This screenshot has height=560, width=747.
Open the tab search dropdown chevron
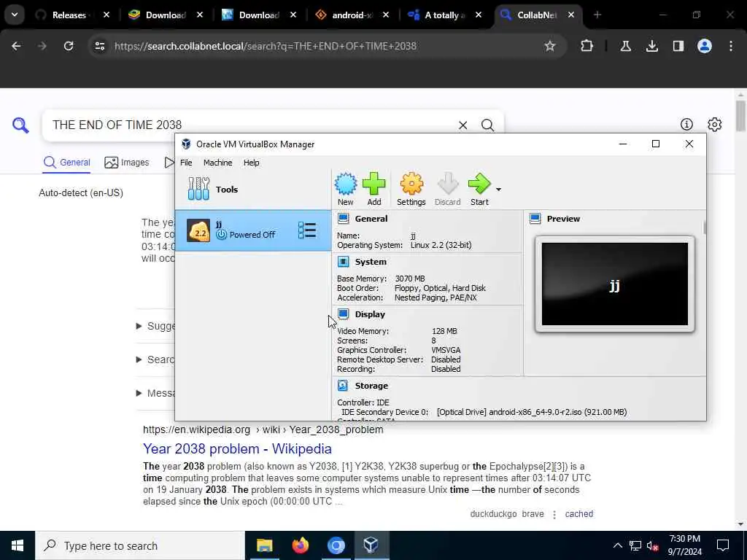(x=15, y=15)
